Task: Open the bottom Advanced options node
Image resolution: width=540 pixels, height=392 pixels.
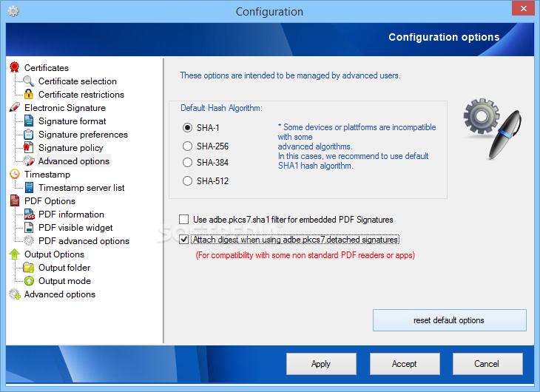Action: (60, 294)
